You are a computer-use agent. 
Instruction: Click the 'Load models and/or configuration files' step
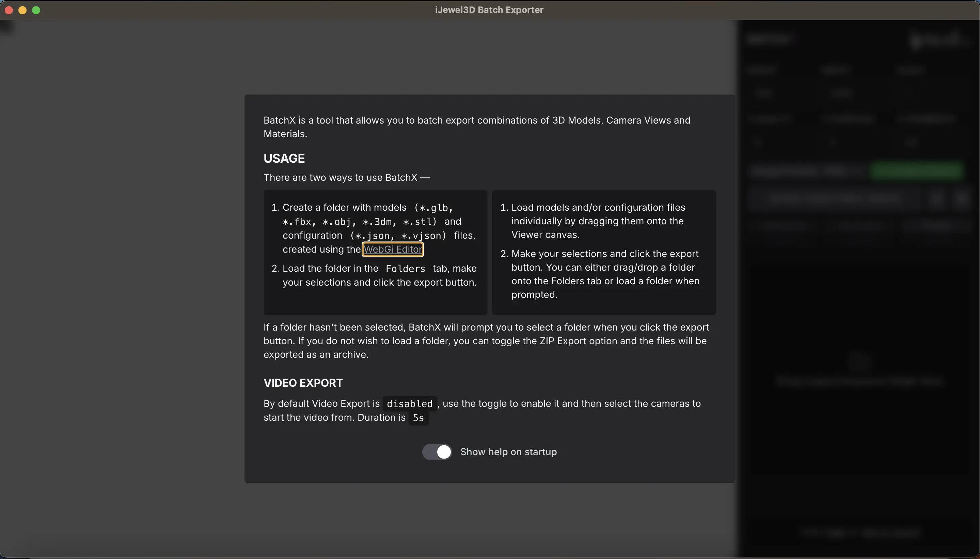click(598, 221)
